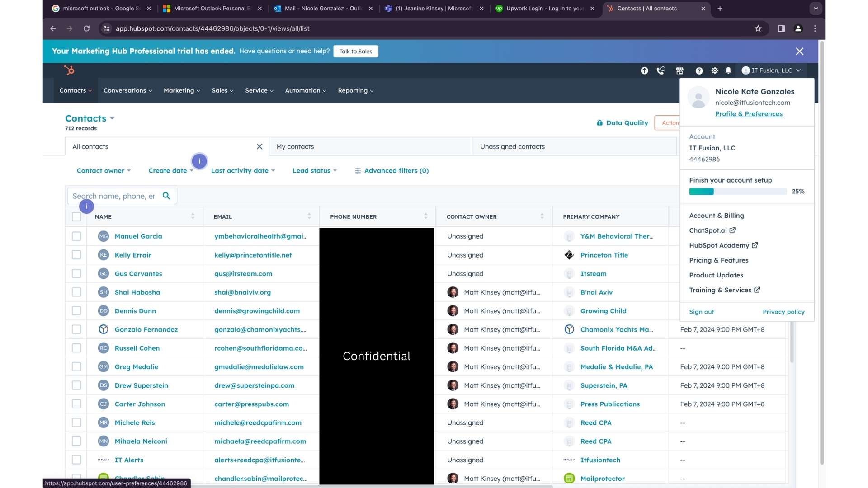
Task: Open Profile & Preferences link
Action: pyautogui.click(x=749, y=114)
